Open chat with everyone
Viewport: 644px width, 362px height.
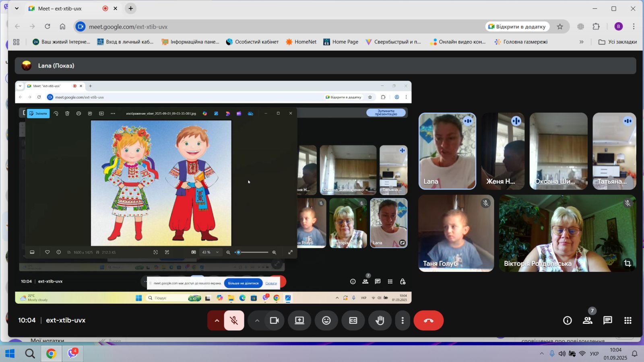pyautogui.click(x=608, y=321)
